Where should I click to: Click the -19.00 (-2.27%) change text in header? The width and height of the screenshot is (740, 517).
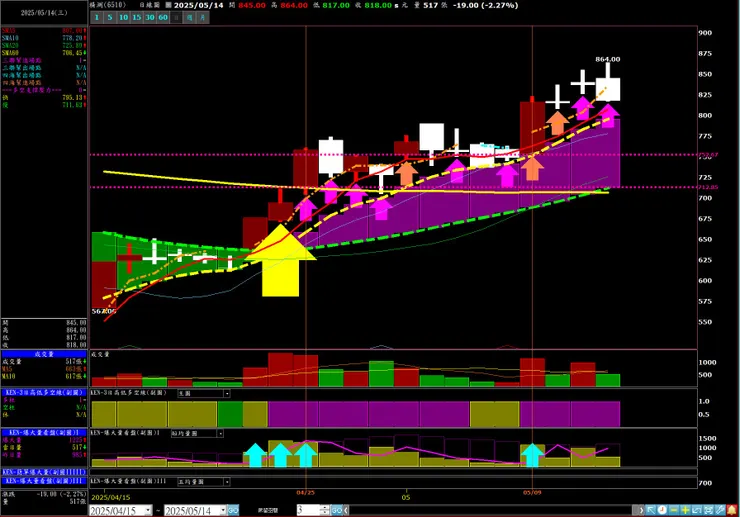pyautogui.click(x=485, y=5)
